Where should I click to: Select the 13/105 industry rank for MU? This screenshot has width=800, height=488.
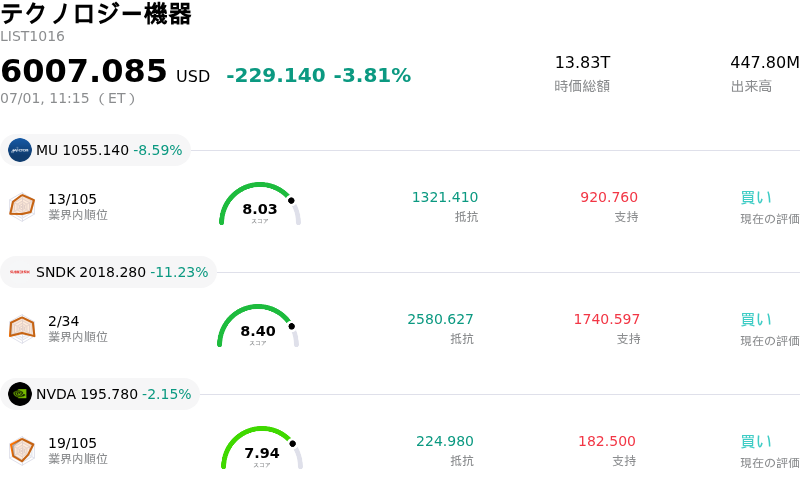pos(72,199)
